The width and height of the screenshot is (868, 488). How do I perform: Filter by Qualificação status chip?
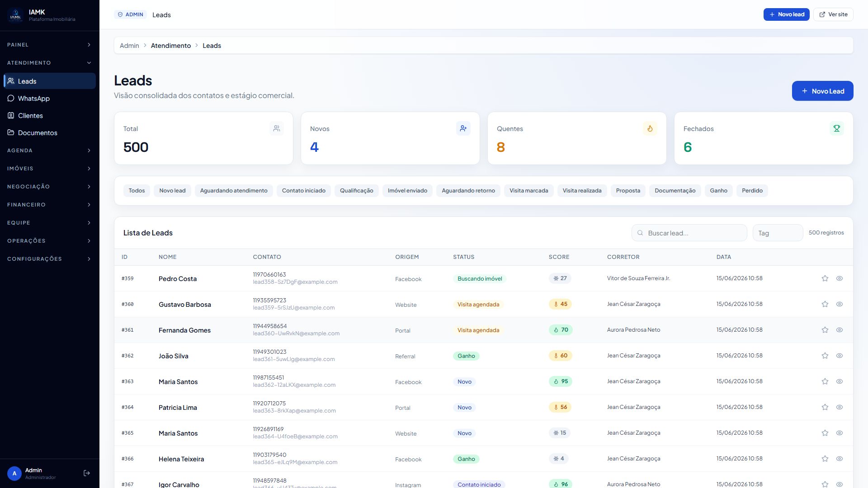(356, 191)
